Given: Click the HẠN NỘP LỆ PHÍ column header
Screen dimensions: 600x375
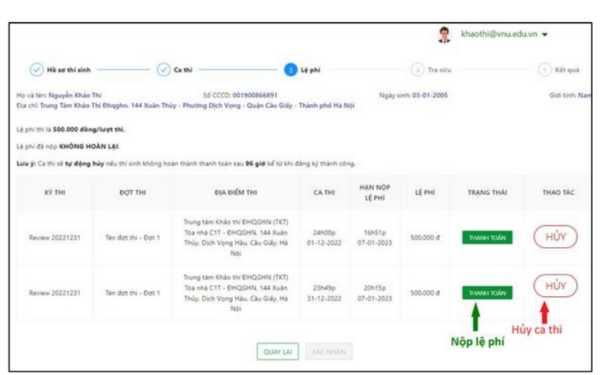Looking at the screenshot, I should coord(375,192).
